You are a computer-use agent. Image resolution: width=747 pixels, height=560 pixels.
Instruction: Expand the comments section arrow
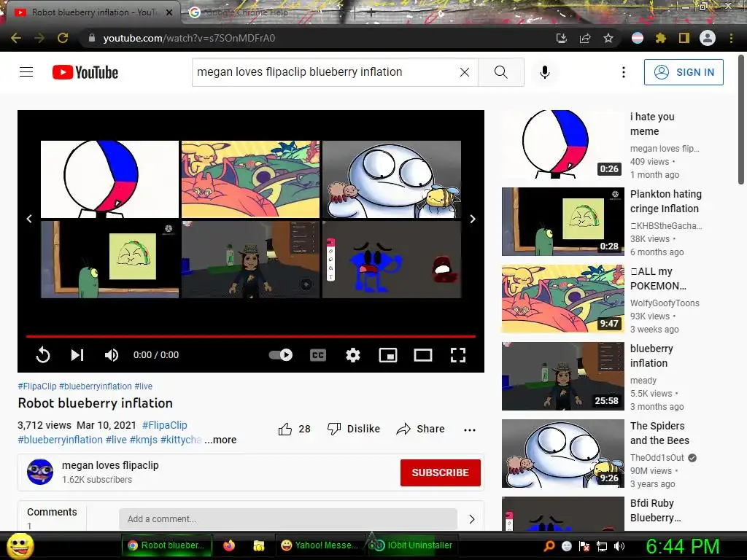[472, 519]
